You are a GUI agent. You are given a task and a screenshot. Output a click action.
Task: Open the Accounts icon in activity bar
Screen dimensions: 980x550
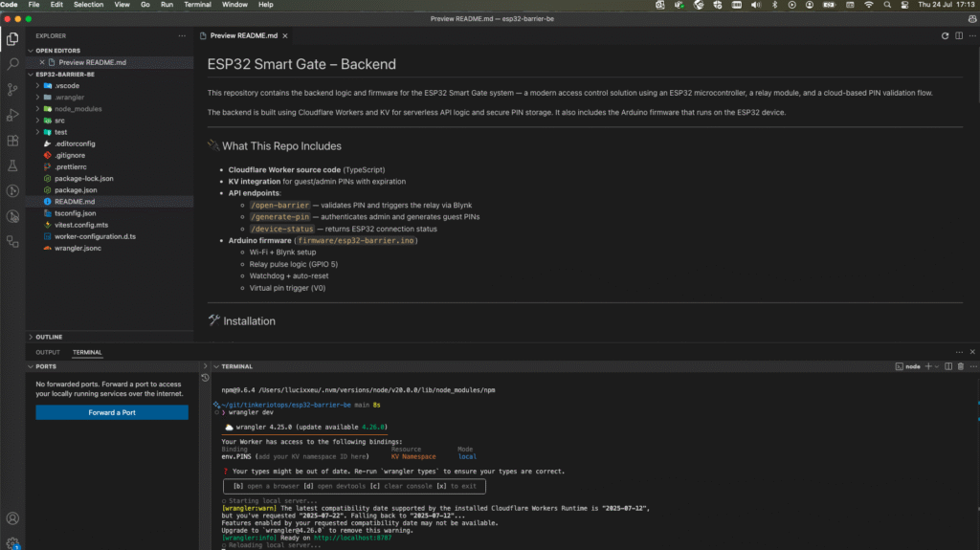[x=12, y=518]
